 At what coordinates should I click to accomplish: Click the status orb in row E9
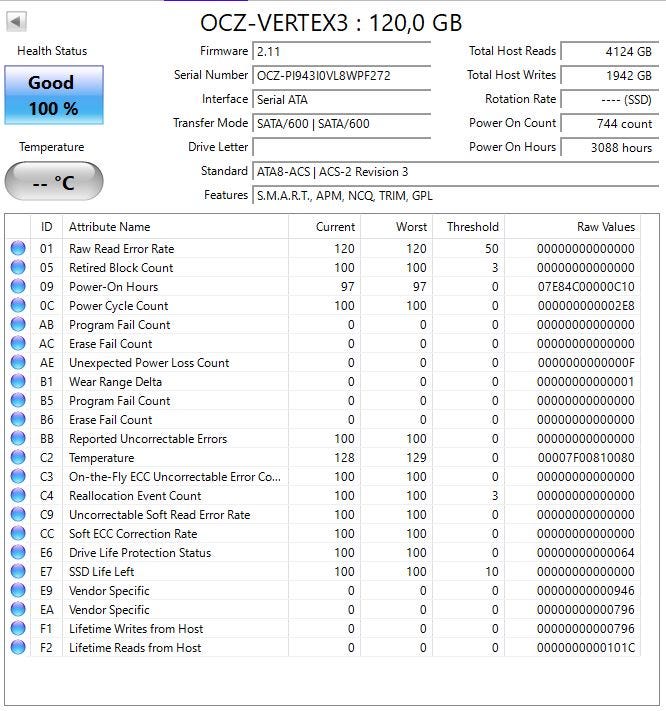(18, 591)
